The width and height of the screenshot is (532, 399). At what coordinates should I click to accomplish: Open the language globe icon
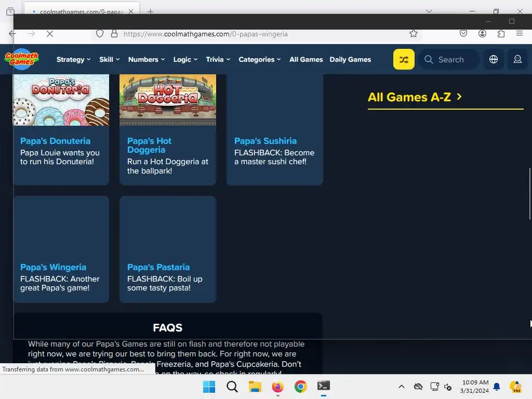tap(494, 59)
